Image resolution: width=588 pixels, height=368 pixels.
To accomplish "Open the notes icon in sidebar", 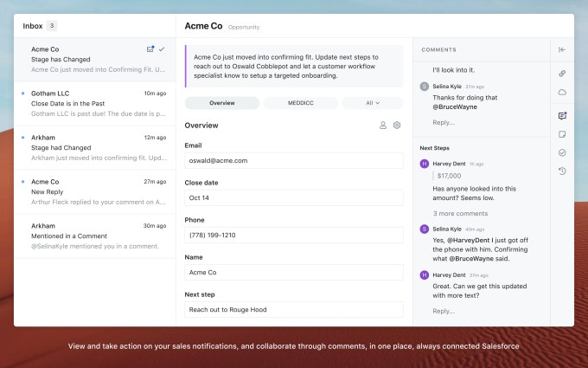I will 562,134.
